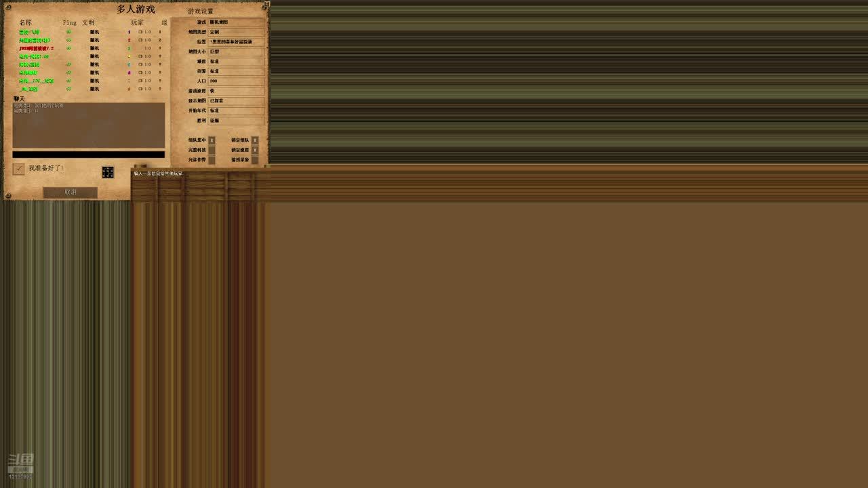Open the civilization selector in the first player row
This screenshot has height=488, width=868.
coord(95,32)
